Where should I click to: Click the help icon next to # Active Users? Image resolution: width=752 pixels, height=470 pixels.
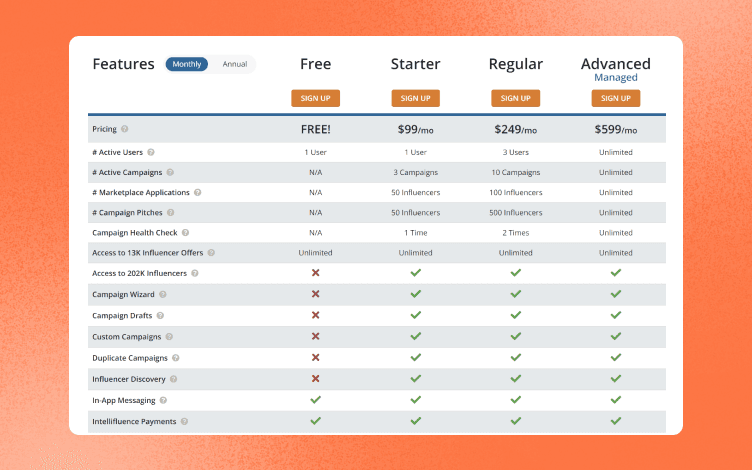point(151,152)
